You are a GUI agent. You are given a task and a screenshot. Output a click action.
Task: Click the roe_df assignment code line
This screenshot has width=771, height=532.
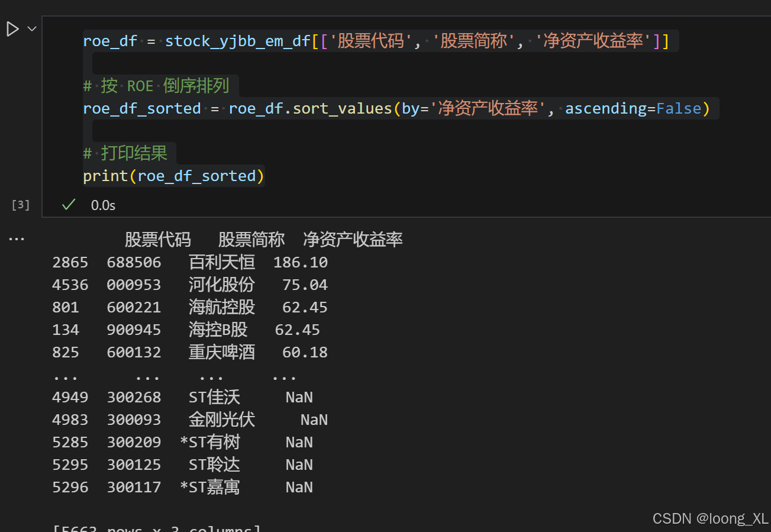pos(376,41)
